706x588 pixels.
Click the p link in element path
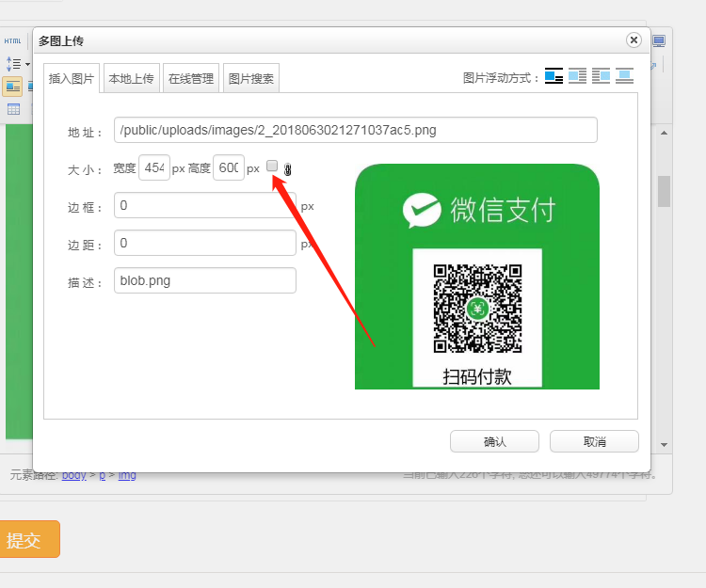(103, 476)
